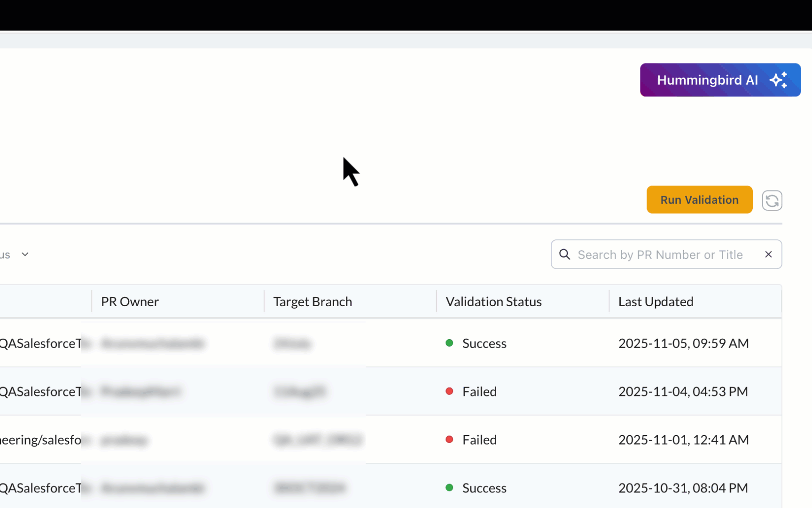Open the row updated 2025-11-05, 09:59 AM
This screenshot has width=812, height=508.
683,343
